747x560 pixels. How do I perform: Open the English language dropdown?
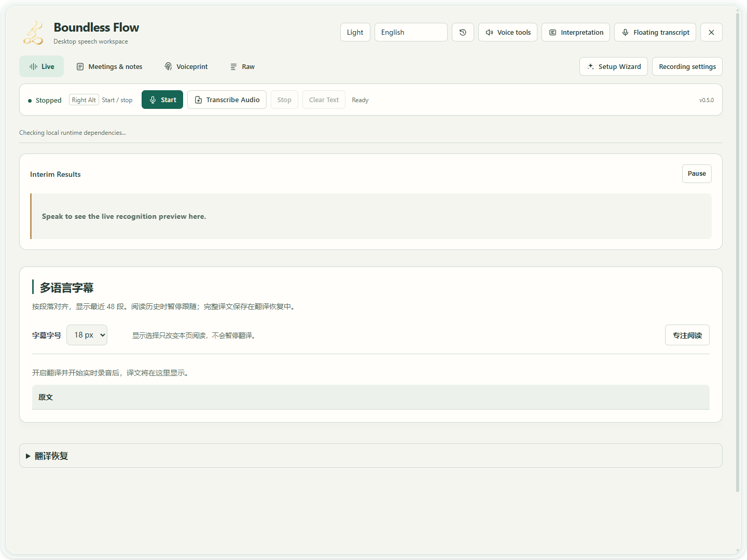411,32
